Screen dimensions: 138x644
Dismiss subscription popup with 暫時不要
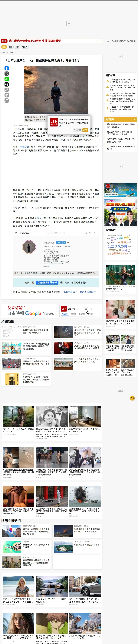point(77,130)
